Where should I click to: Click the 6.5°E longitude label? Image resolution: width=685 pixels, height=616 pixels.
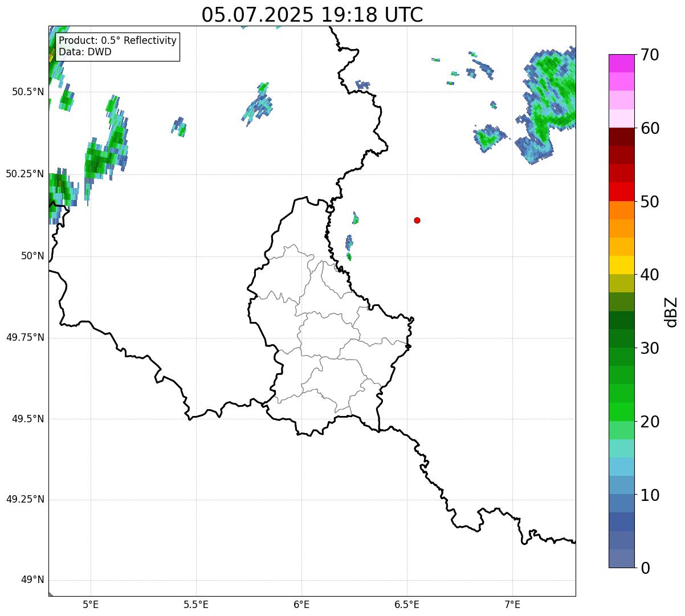[x=407, y=604]
